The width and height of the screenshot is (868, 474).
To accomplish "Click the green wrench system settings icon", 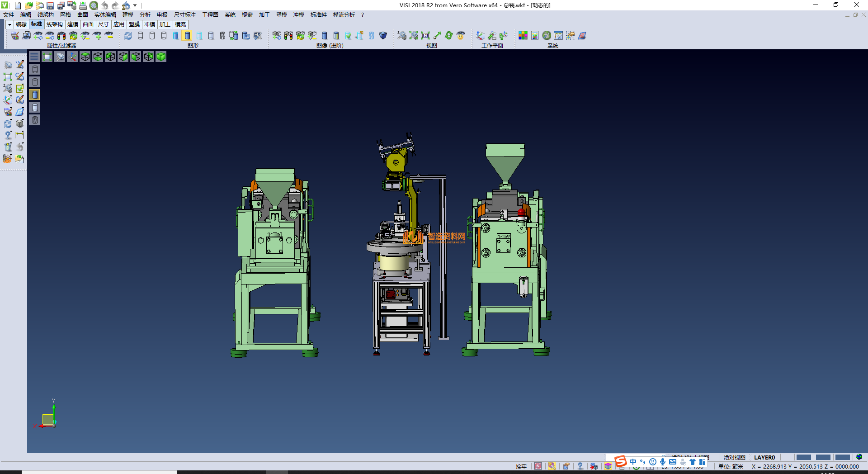I will (x=547, y=35).
